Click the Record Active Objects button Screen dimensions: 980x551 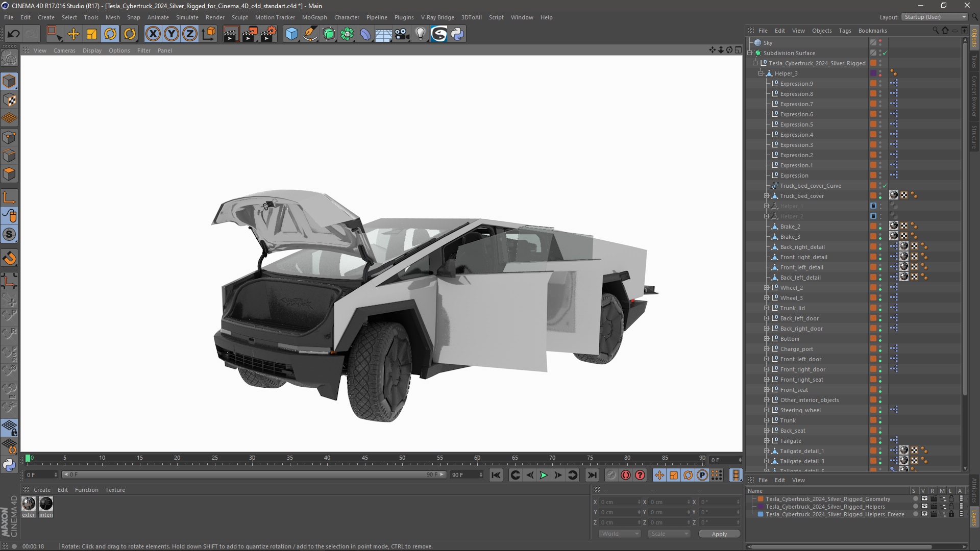611,475
